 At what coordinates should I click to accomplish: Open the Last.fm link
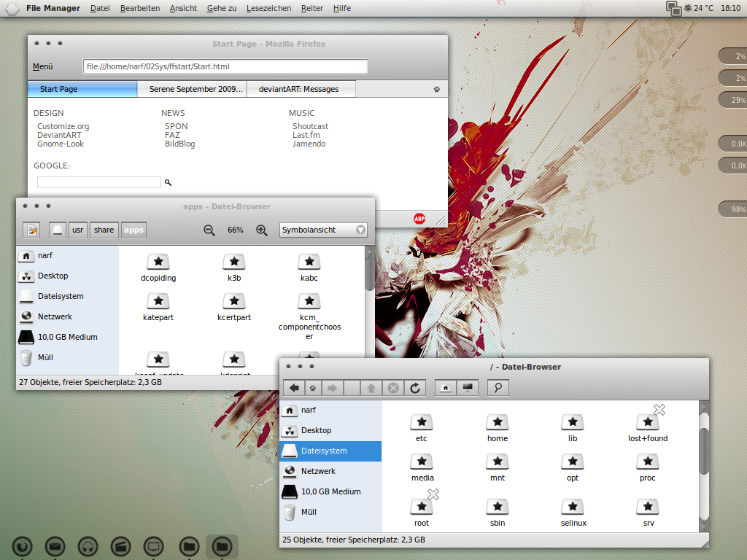pyautogui.click(x=306, y=135)
